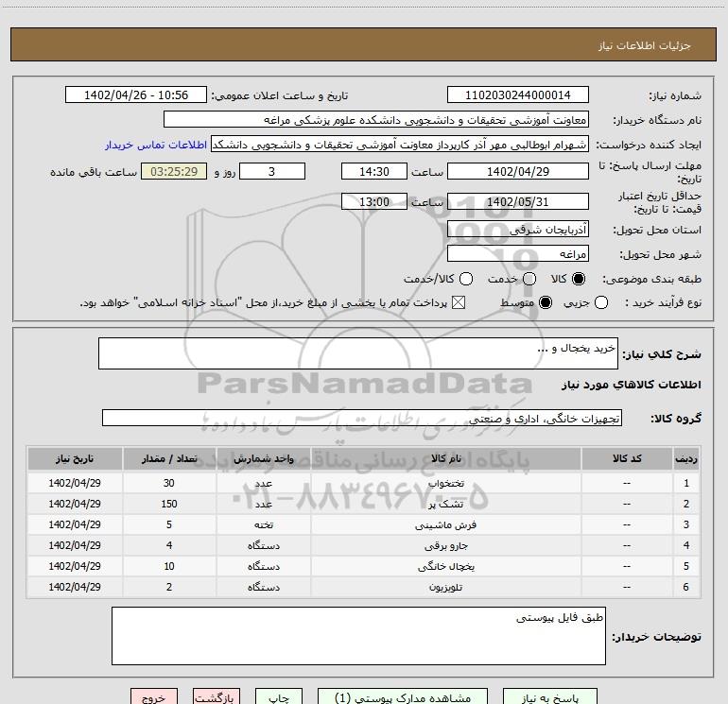Select the خدمت radio button
Viewport: 728px width, 704px height.
529,279
